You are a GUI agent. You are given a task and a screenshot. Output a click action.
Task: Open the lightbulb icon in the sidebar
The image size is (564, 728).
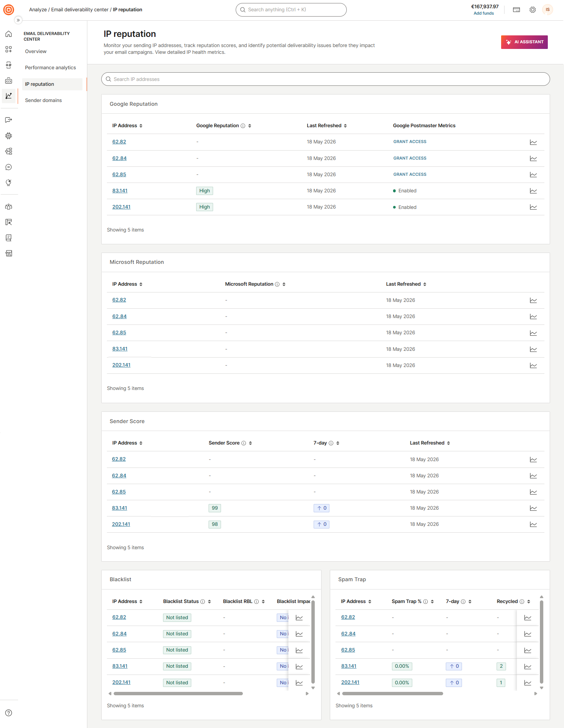9,183
